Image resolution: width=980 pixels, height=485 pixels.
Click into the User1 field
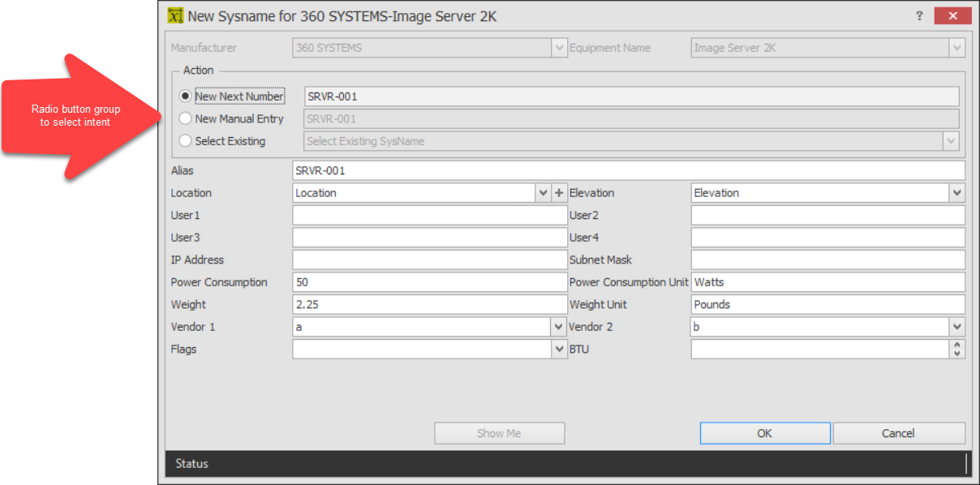tap(430, 216)
